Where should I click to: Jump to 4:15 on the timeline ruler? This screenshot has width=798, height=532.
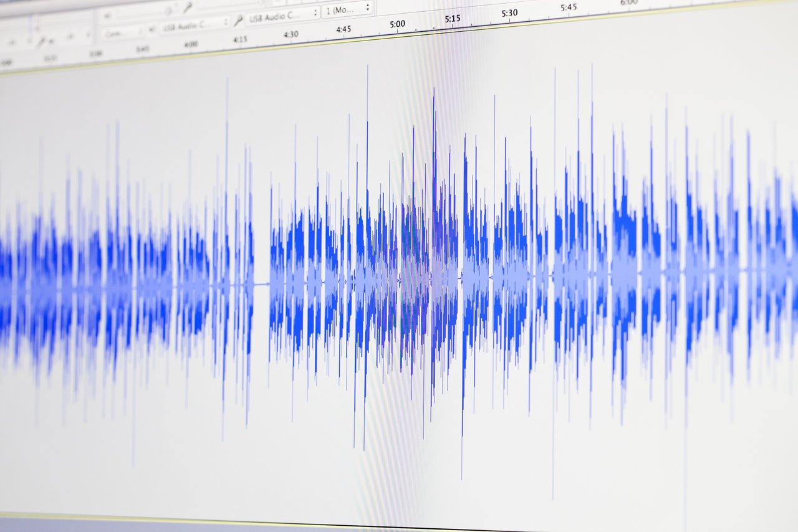tap(240, 39)
